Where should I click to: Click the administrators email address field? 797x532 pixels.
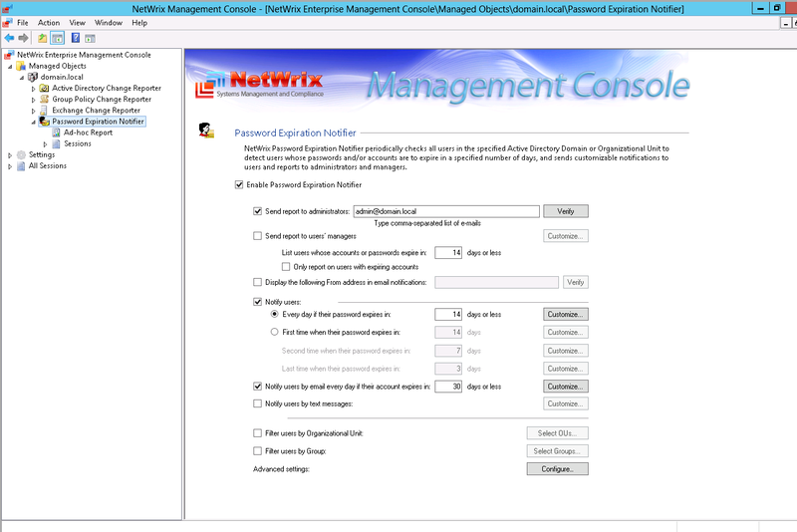pyautogui.click(x=446, y=211)
